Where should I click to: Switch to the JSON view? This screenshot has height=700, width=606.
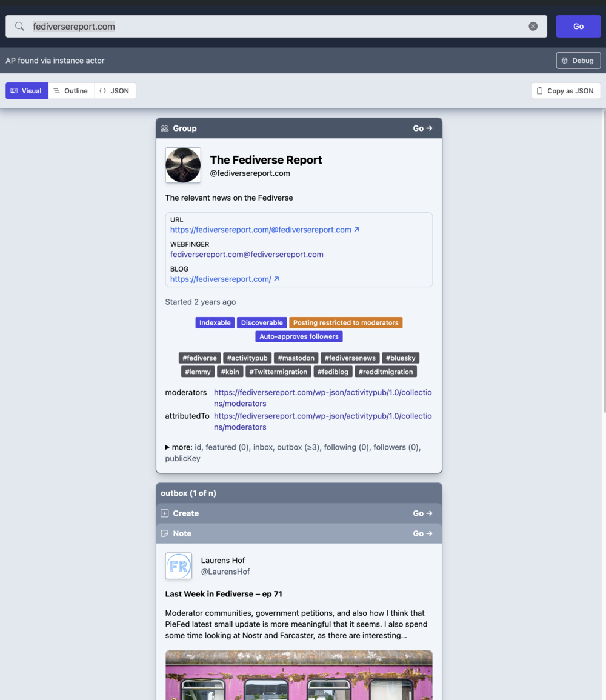(x=115, y=91)
